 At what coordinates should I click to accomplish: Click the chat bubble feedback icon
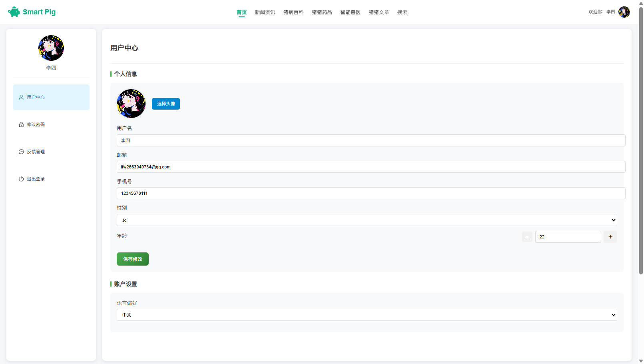click(x=21, y=152)
